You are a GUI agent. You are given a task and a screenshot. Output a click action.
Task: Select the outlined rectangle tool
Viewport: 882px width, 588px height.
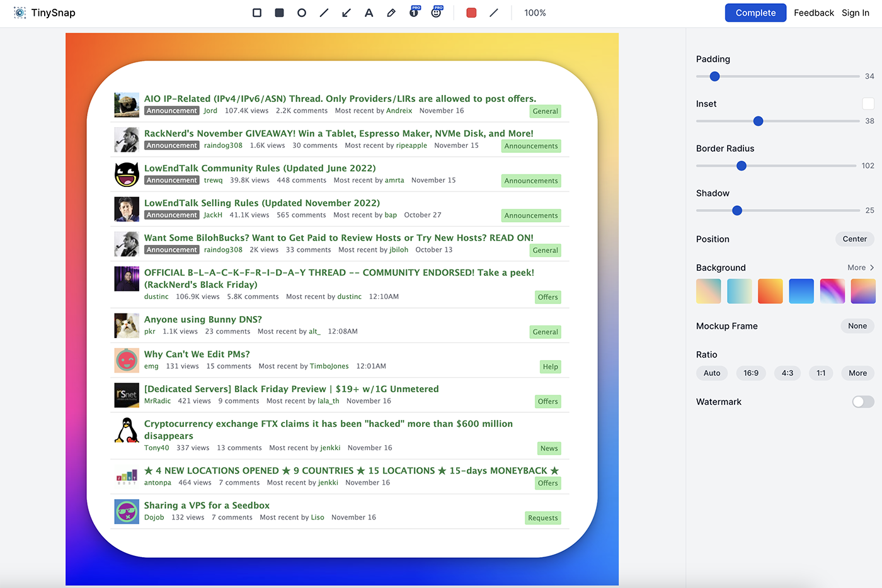pyautogui.click(x=257, y=13)
